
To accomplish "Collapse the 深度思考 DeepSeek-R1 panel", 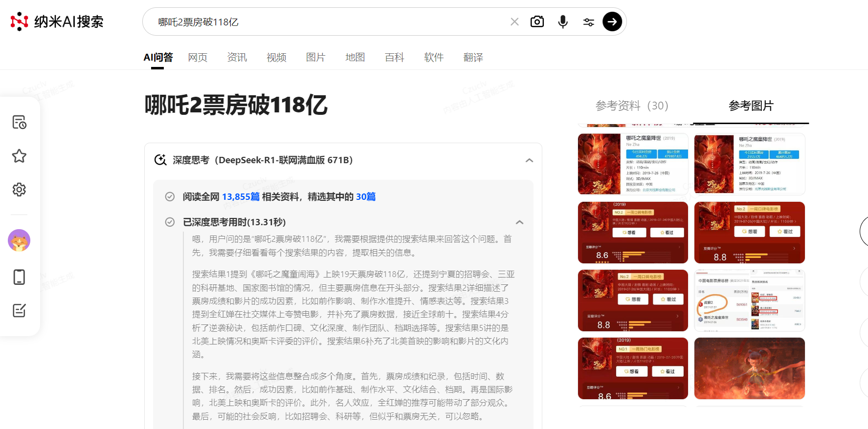I will pyautogui.click(x=529, y=160).
